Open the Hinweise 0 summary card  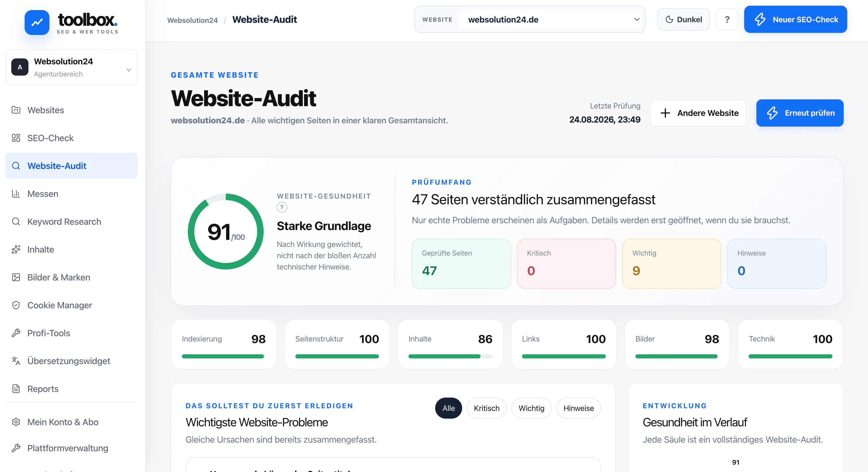(776, 264)
